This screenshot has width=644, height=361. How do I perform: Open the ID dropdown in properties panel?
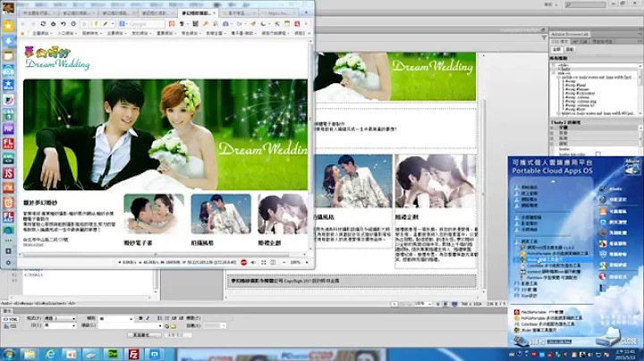click(60, 326)
